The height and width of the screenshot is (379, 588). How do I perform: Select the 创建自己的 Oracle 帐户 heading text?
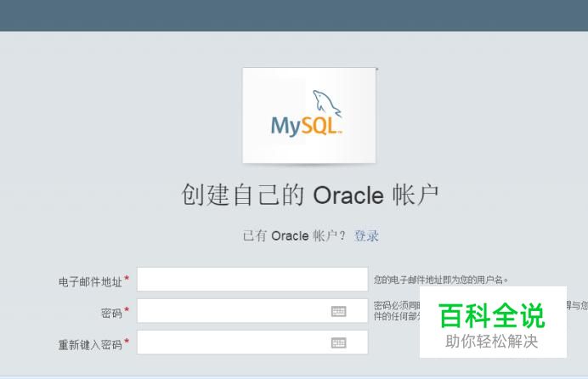point(310,195)
